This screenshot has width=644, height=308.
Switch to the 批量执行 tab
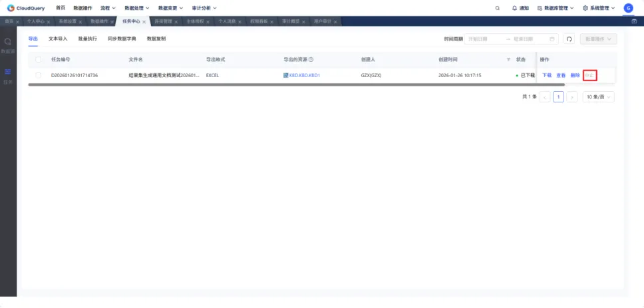pos(87,39)
